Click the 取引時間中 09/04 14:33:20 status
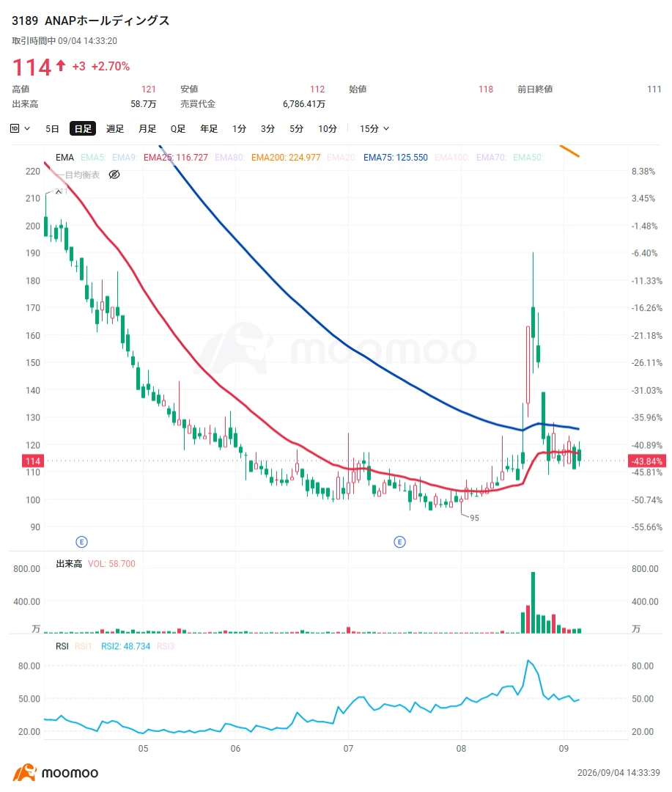Image resolution: width=672 pixels, height=792 pixels. [64, 41]
